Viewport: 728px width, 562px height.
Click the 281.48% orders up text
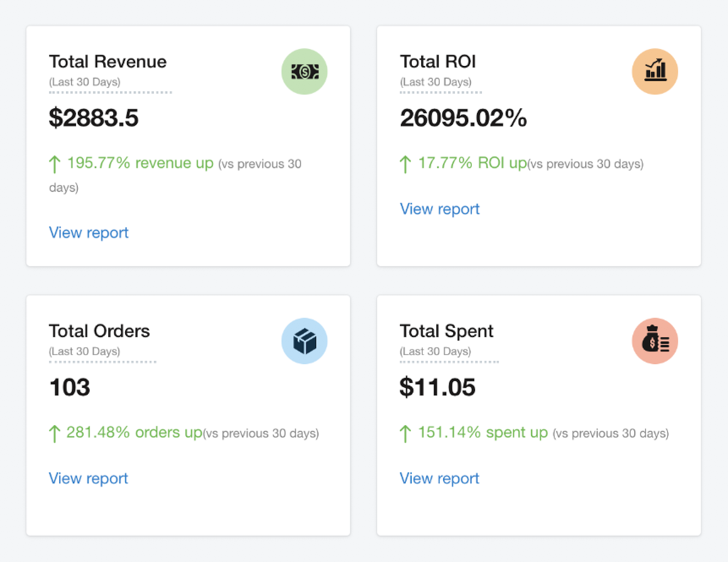point(134,432)
